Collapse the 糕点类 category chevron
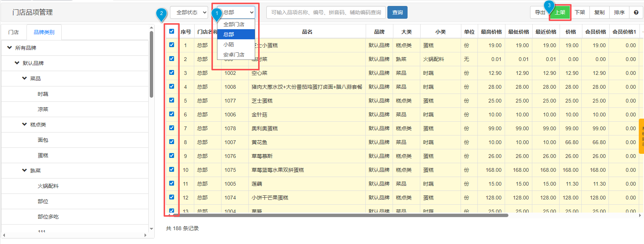644x244 pixels. coord(25,124)
